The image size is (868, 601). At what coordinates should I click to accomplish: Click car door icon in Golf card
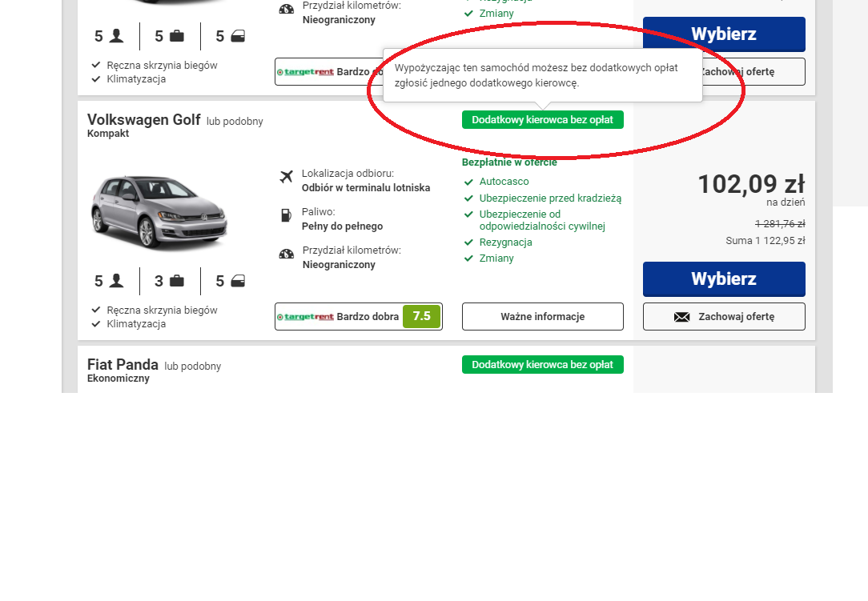pyautogui.click(x=238, y=281)
